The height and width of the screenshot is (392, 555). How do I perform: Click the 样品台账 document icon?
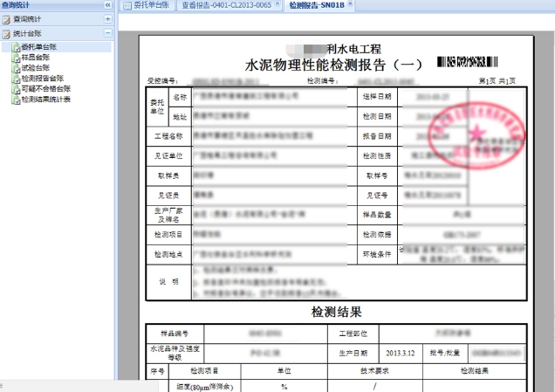click(x=16, y=58)
